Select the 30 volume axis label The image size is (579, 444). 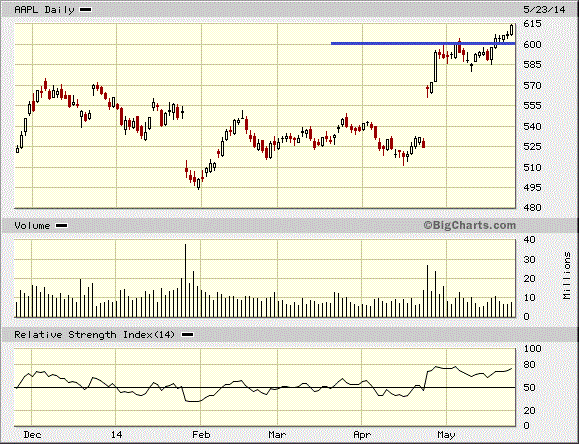click(530, 260)
